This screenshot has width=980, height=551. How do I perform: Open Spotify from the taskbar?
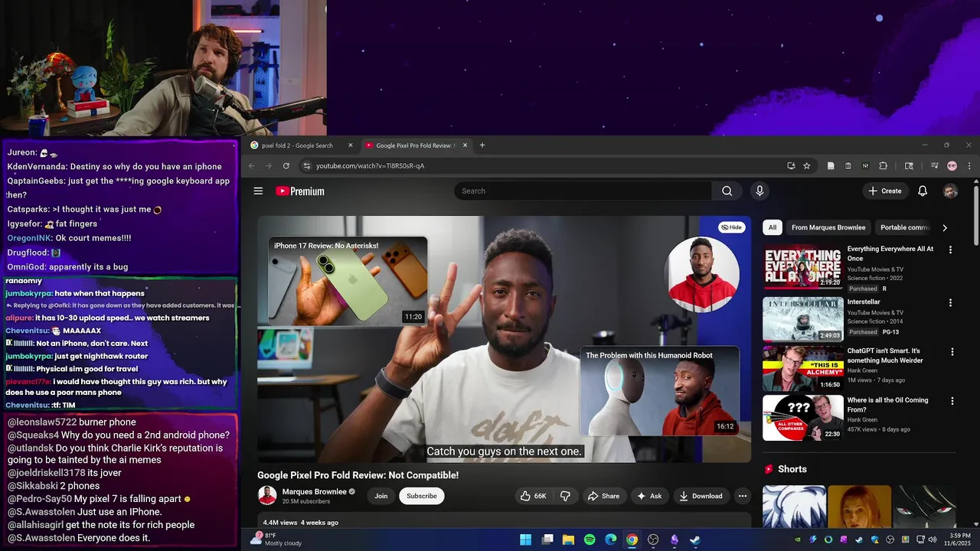(590, 540)
